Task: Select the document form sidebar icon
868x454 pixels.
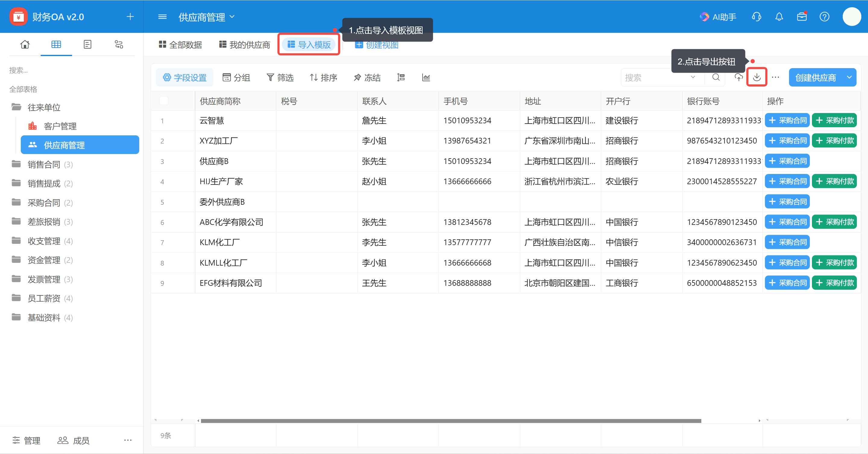Action: (x=88, y=44)
